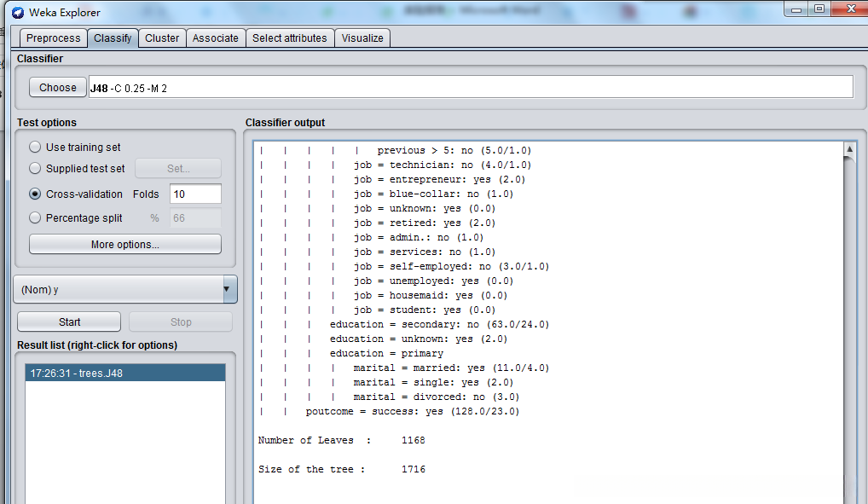
Task: Click the Weka bird icon in title bar
Action: (x=18, y=12)
